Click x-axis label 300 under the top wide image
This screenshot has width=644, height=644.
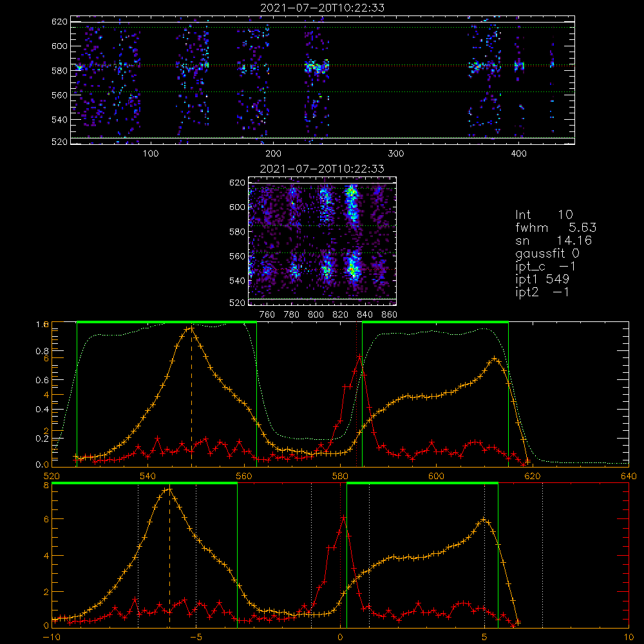click(x=396, y=154)
